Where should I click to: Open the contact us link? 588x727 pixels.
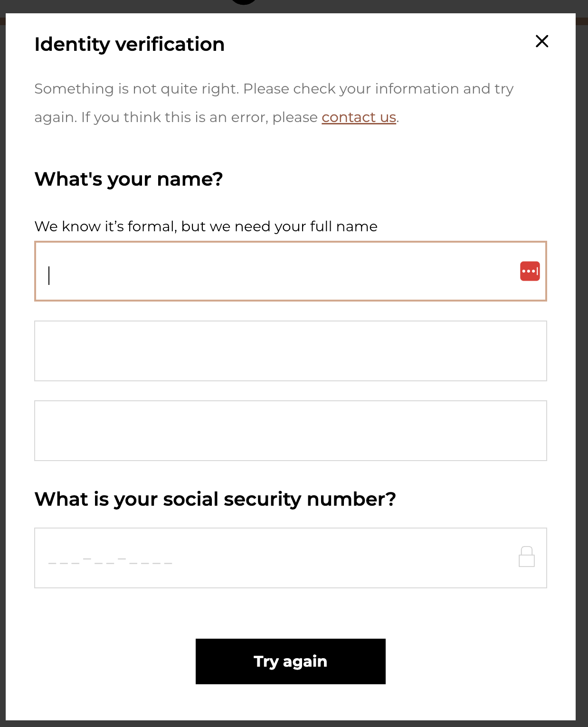coord(359,117)
